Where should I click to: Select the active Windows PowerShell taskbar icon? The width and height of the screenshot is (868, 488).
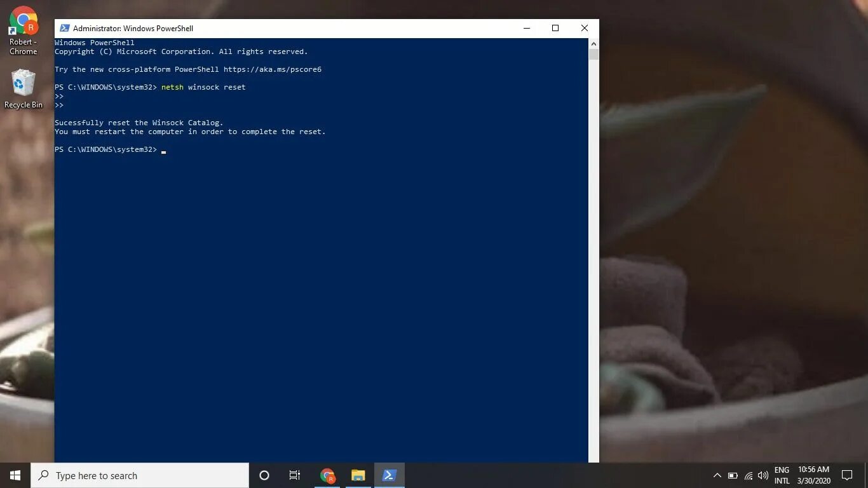tap(389, 475)
